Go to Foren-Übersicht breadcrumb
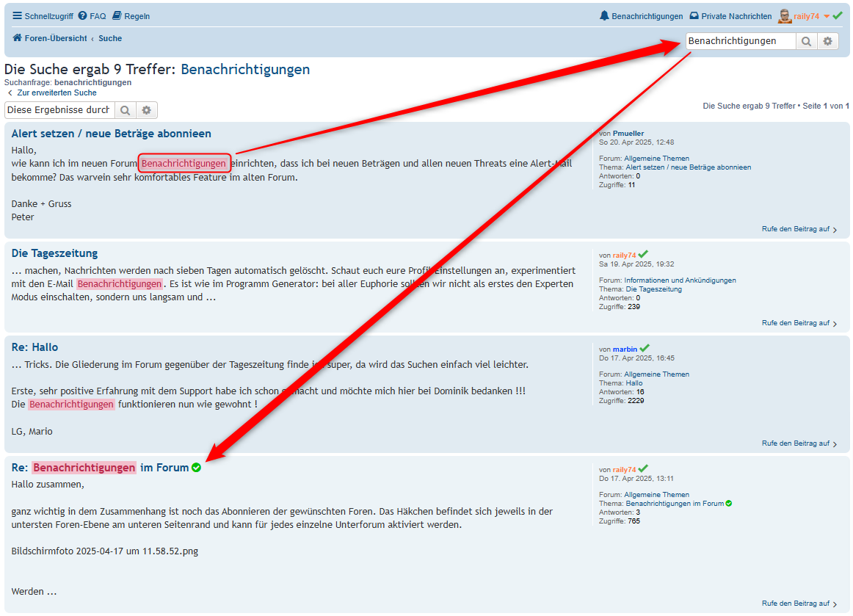 pyautogui.click(x=55, y=38)
